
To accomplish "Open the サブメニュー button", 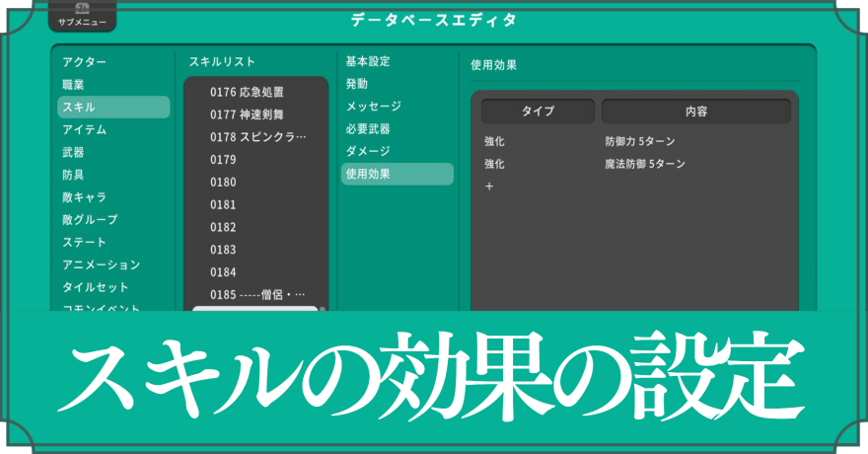I will click(x=83, y=16).
